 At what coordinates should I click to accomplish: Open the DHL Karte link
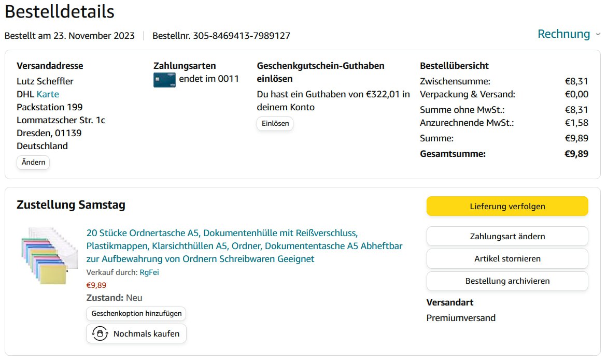coord(48,94)
